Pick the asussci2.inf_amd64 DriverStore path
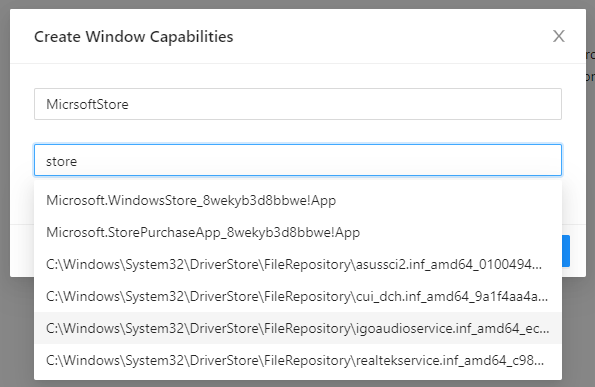Screen dimensions: 595x387 pyautogui.click(x=298, y=264)
